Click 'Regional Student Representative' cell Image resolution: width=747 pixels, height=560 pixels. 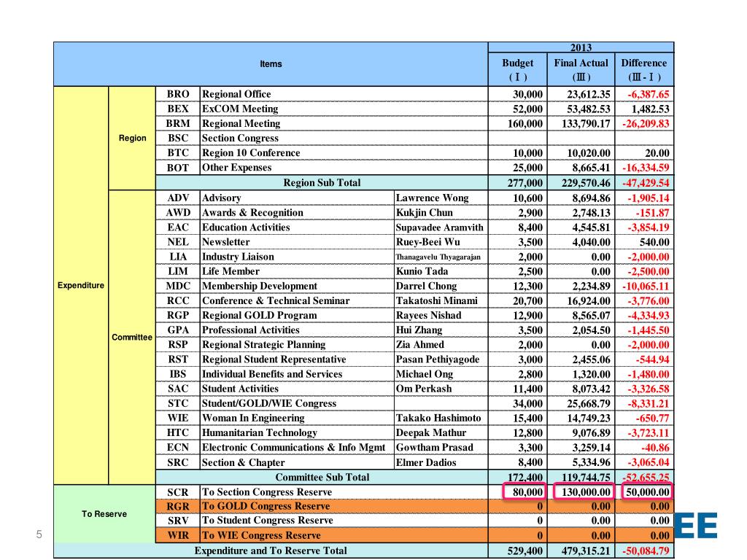coord(298,359)
